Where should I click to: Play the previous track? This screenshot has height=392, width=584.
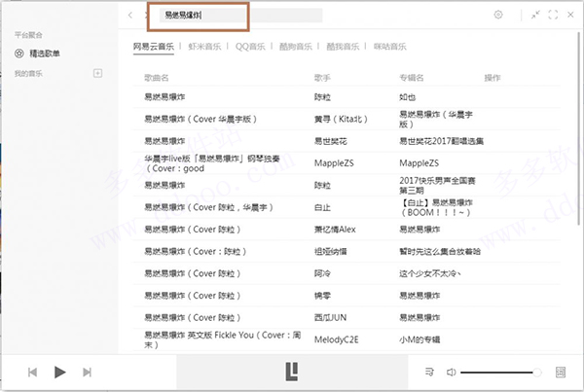[x=32, y=372]
